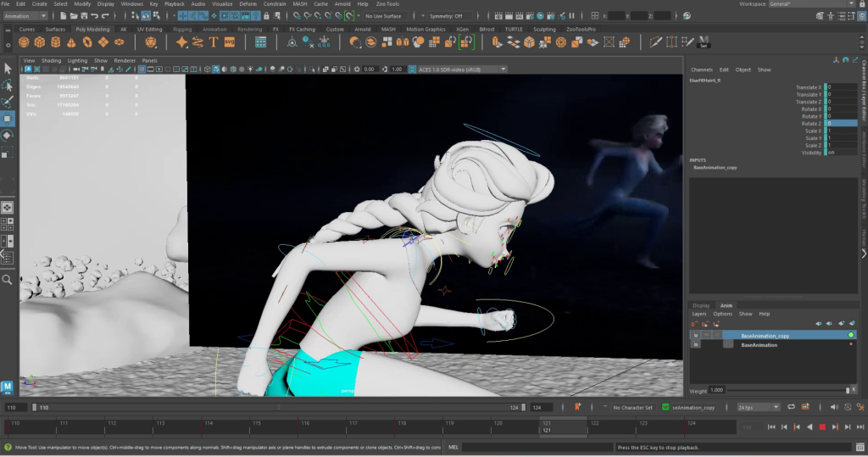This screenshot has width=868, height=457.
Task: Activate the Scale tool in Tool Box
Action: pyautogui.click(x=7, y=153)
